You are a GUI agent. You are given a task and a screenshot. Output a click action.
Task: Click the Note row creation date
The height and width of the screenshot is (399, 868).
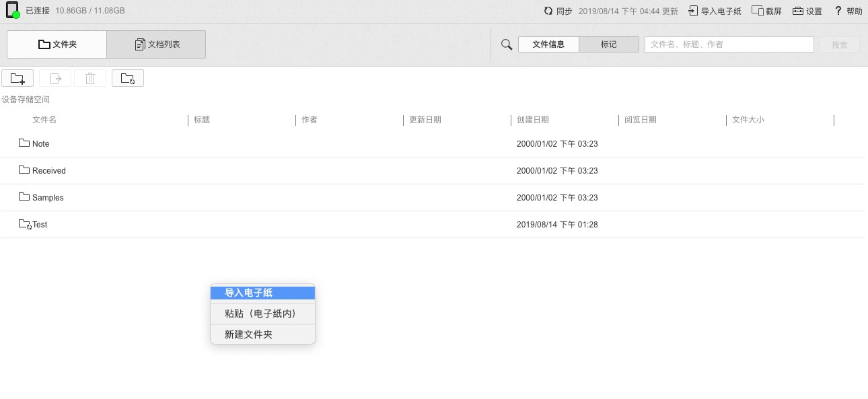click(557, 144)
